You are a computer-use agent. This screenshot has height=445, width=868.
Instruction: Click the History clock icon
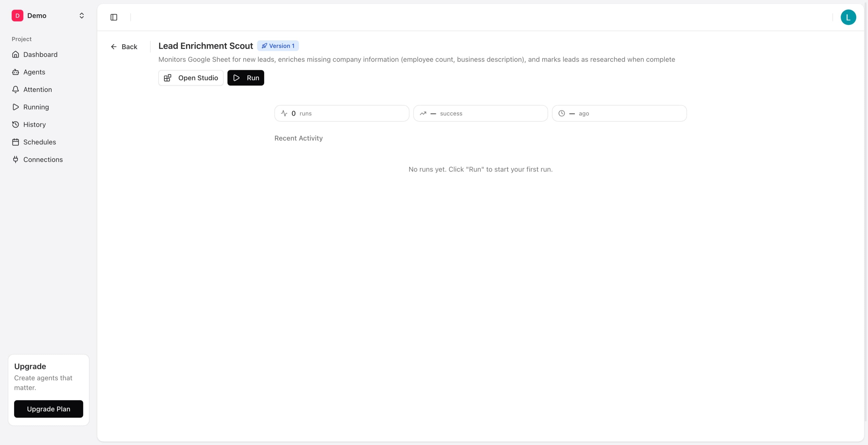point(16,124)
